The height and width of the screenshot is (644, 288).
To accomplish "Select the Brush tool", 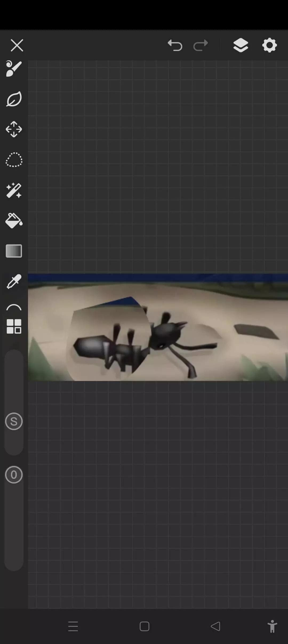I will click(14, 69).
